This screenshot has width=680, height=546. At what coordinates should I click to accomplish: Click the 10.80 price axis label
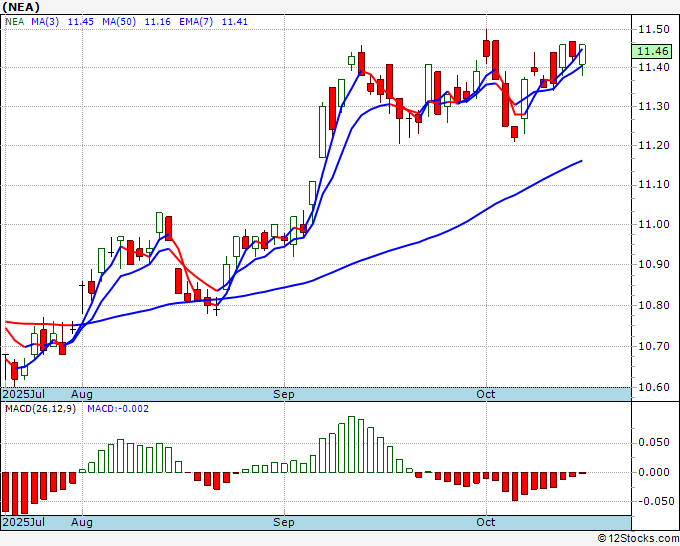pos(654,305)
